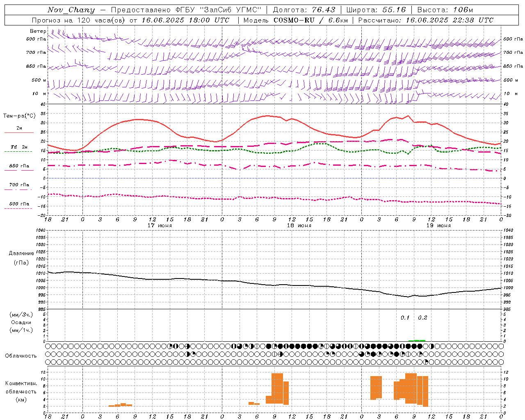Click the Давление pressure panel label
This screenshot has width=525, height=420.
(x=21, y=253)
